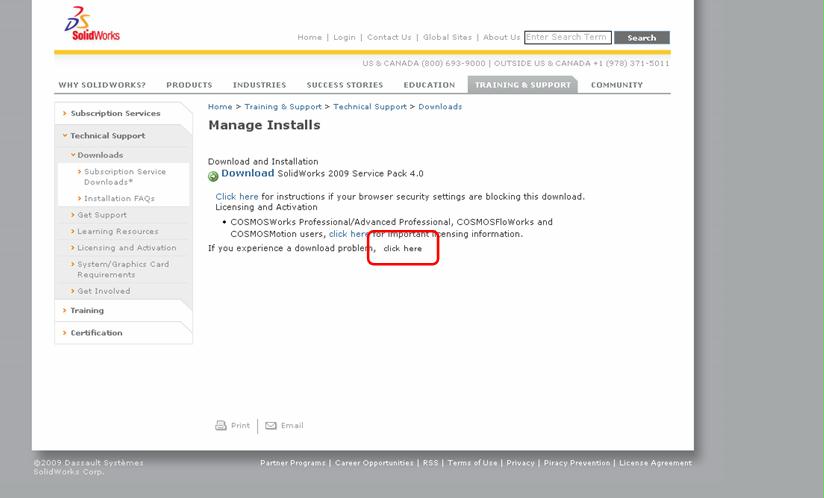Click the Email text link

click(292, 426)
